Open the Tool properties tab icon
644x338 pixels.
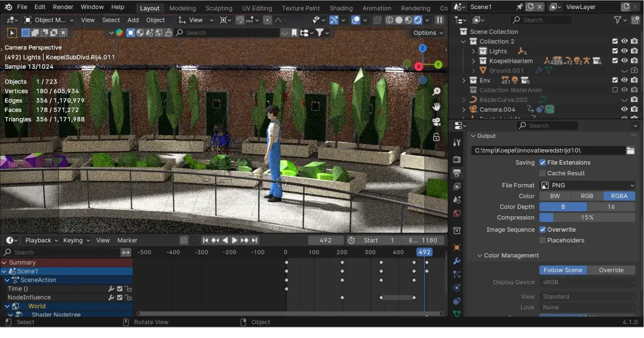coord(457,142)
